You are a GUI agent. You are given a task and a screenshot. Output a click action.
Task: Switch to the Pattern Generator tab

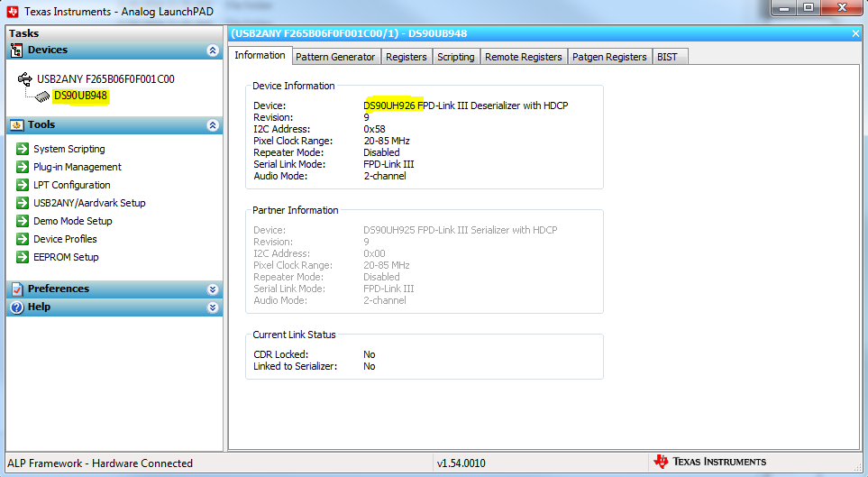(335, 57)
